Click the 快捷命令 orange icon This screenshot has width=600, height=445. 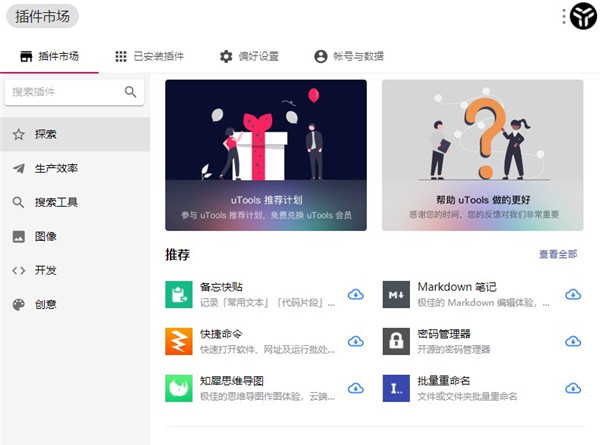click(179, 341)
